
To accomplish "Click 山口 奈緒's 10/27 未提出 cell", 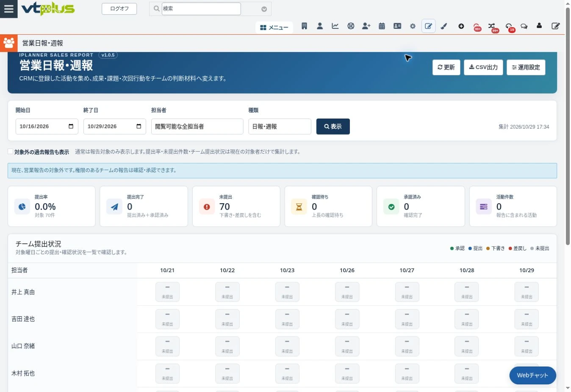I will (x=407, y=346).
